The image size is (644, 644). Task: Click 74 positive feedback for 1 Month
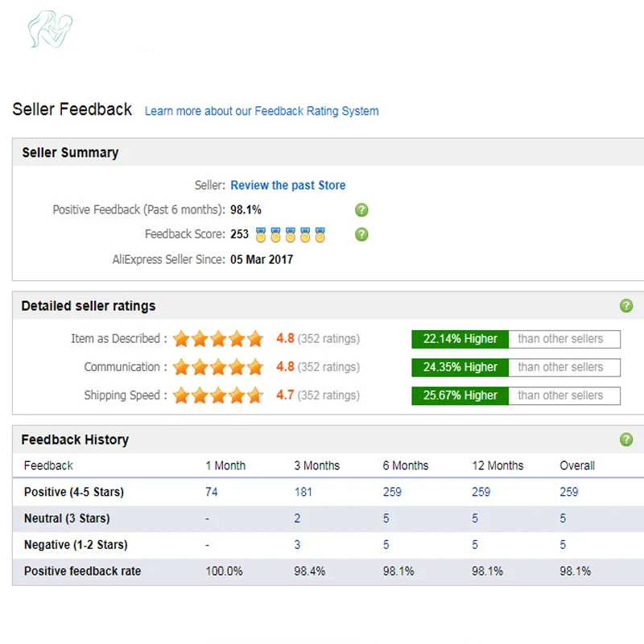coord(212,492)
